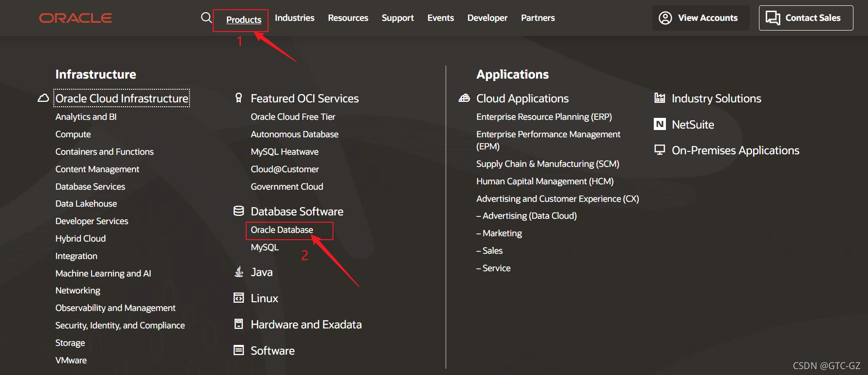Screen dimensions: 868x375
Task: Open Security, Identity, and Compliance
Action: 120,326
